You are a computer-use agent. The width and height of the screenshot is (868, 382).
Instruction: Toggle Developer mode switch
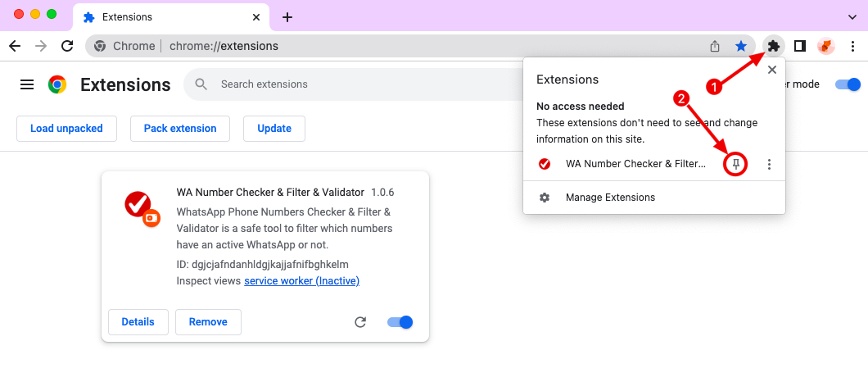848,84
